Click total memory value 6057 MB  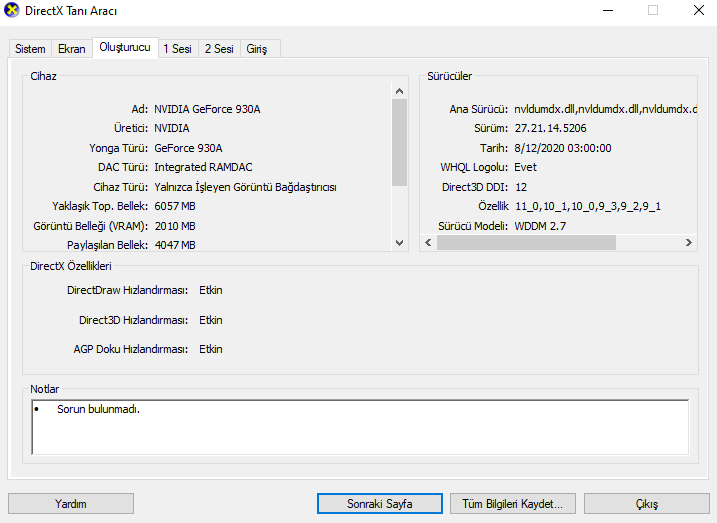click(x=175, y=206)
